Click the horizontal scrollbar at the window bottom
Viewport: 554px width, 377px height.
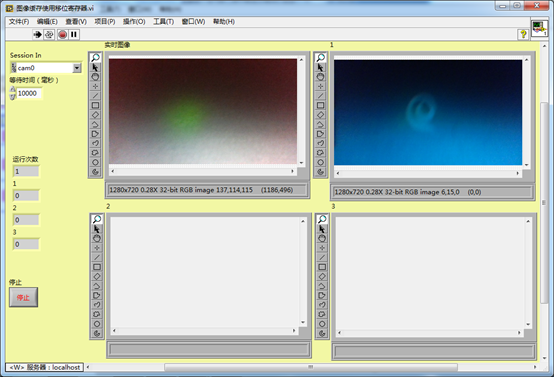(x=311, y=367)
